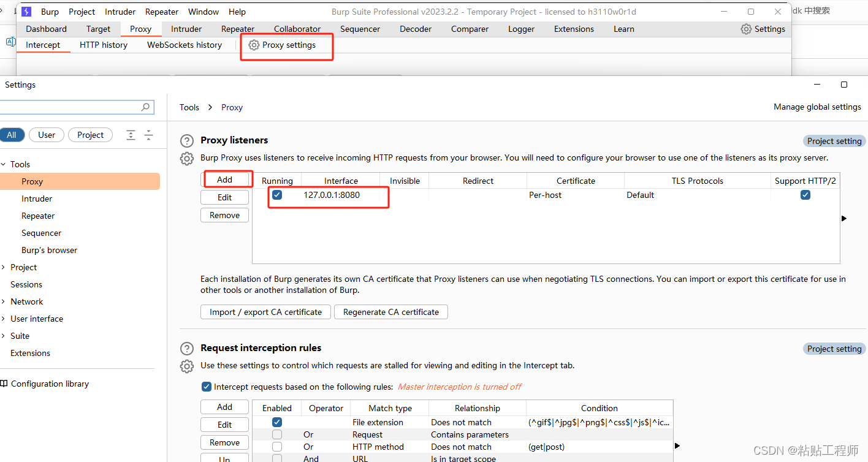Toggle Support HTTP/2 checkbox for the listener

pos(805,195)
